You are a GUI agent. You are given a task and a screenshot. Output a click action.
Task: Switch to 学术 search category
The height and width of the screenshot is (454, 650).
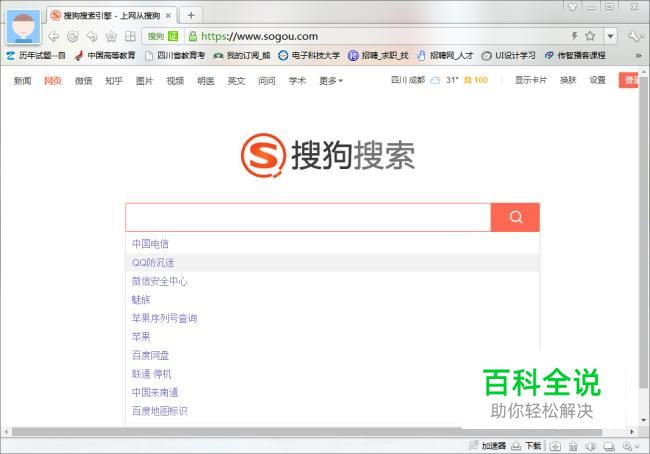tap(297, 80)
